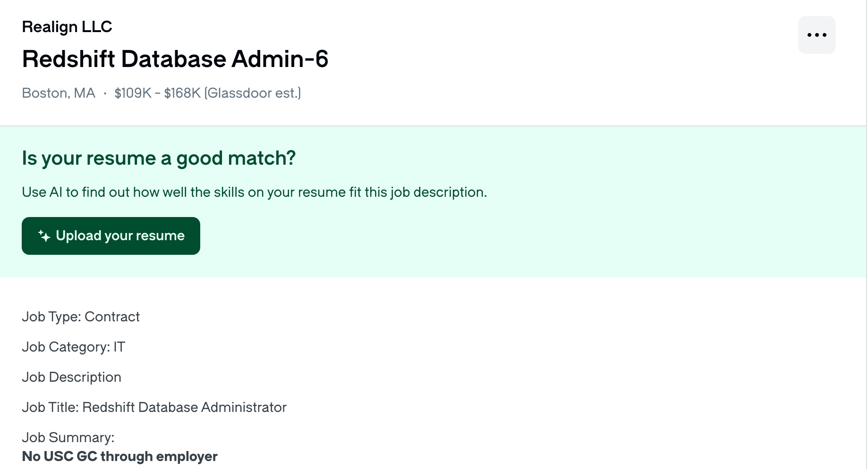Image resolution: width=868 pixels, height=469 pixels.
Task: Click the 'Job Description' label
Action: point(71,377)
